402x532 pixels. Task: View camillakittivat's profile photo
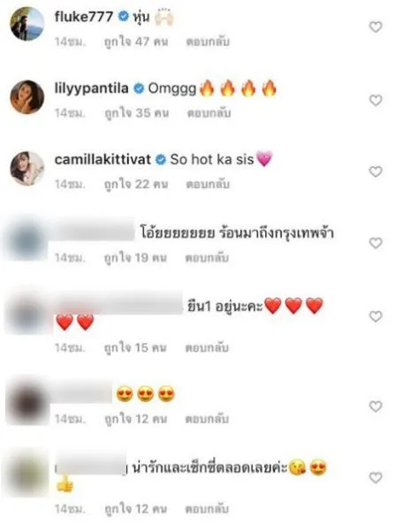click(27, 169)
